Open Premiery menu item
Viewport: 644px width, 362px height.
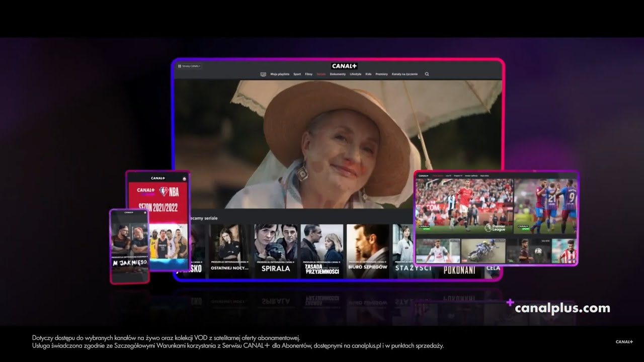[x=381, y=74]
